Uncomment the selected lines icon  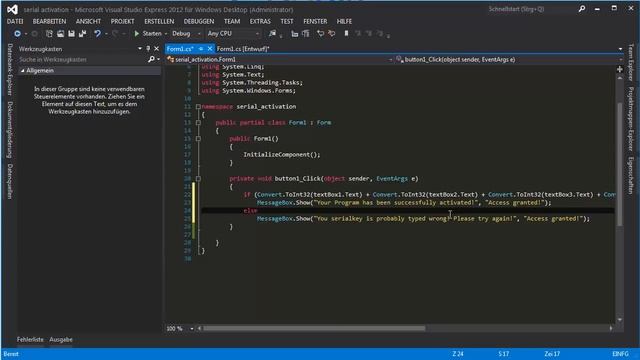pyautogui.click(x=331, y=33)
